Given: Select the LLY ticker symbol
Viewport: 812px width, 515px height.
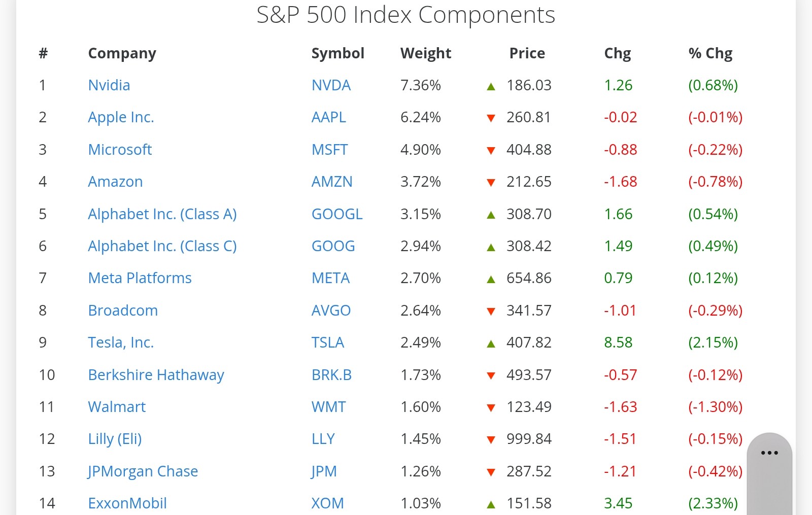Looking at the screenshot, I should pyautogui.click(x=323, y=438).
